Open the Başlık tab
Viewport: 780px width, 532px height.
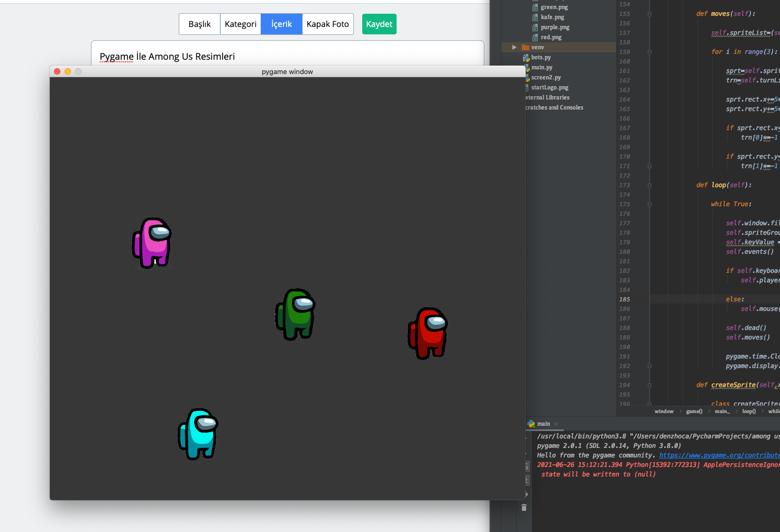pyautogui.click(x=199, y=24)
